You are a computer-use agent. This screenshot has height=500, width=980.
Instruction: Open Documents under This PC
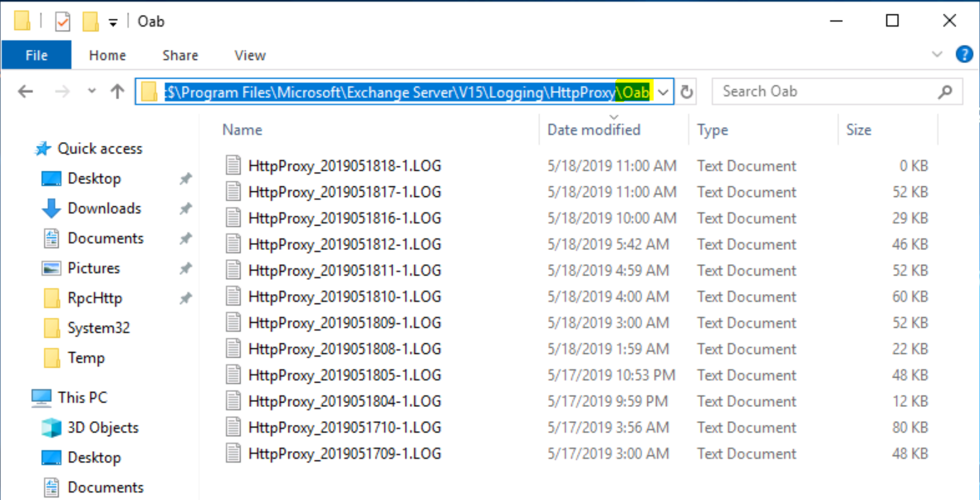[105, 488]
